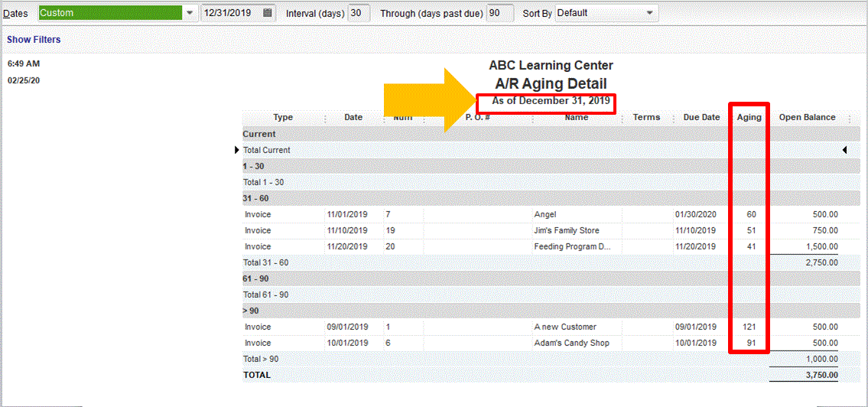868x407 pixels.
Task: Click the Through (days past due) field
Action: point(499,13)
